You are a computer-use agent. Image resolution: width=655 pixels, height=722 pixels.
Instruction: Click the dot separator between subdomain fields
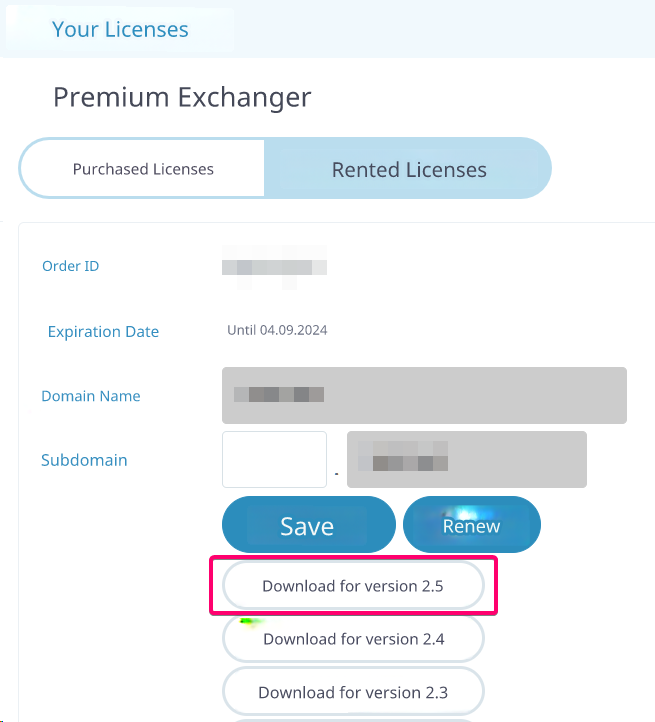point(337,472)
